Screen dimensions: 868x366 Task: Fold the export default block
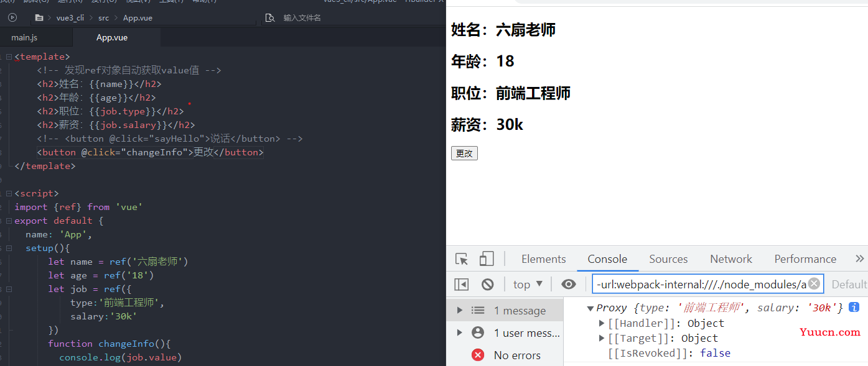[x=9, y=221]
